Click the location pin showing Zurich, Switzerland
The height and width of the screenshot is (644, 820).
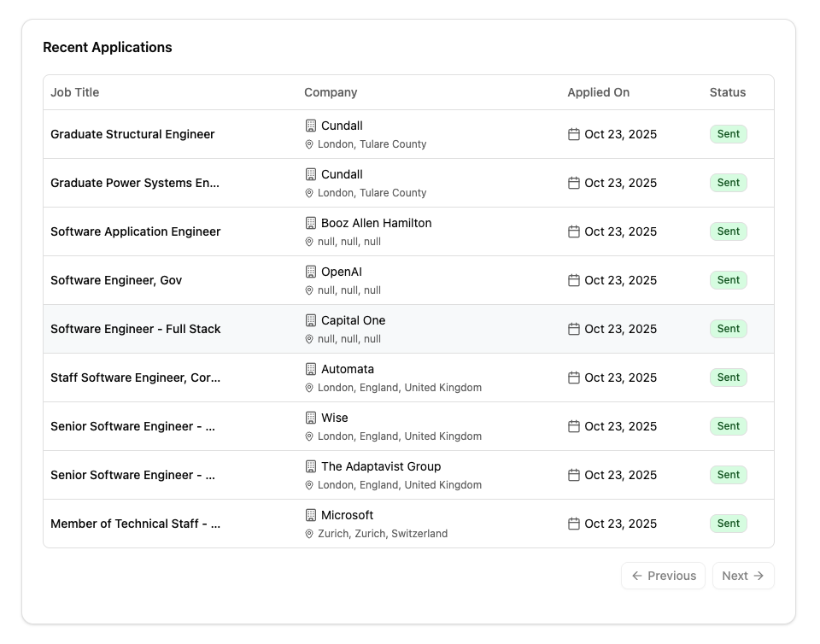coord(309,534)
